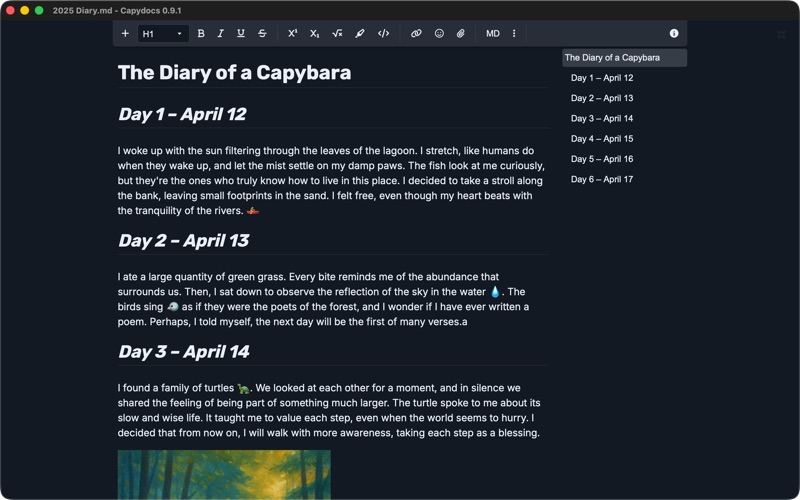Click the Day 1 – April 12 document heading
This screenshot has width=800, height=500.
[x=182, y=114]
